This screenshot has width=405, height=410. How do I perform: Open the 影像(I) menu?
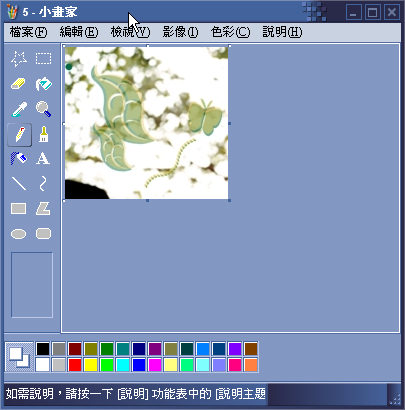(x=180, y=32)
